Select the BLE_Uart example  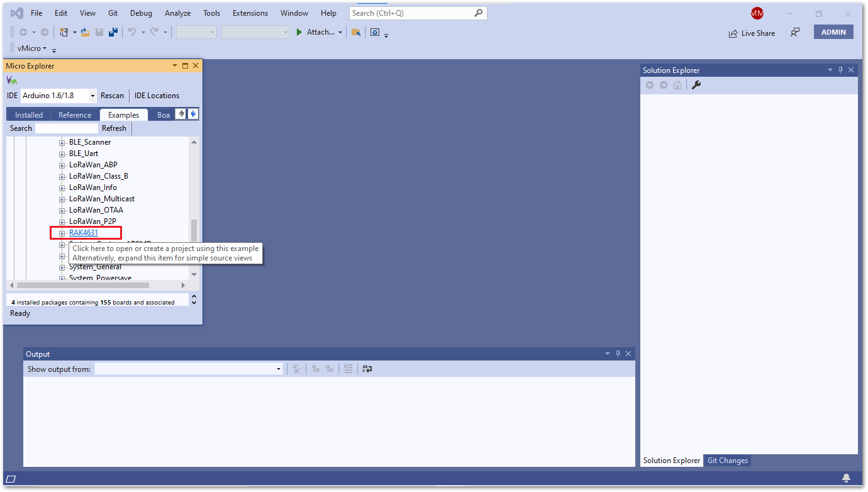coord(84,154)
